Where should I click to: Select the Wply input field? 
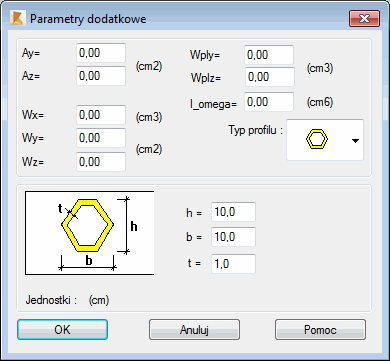(x=269, y=55)
